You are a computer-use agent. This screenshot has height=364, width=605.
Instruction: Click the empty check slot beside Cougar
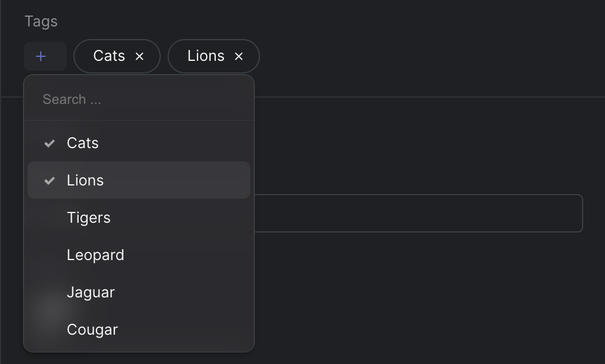click(49, 330)
